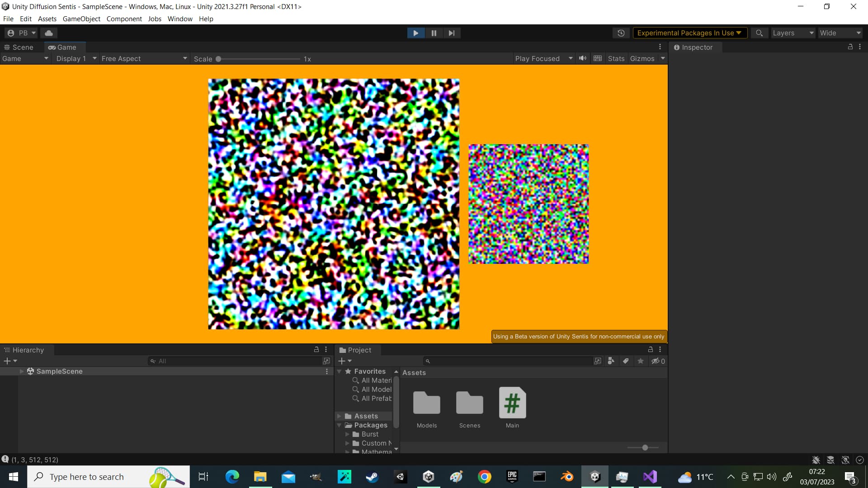868x488 pixels.
Task: Open the Unity cloud services icon
Action: click(x=49, y=33)
